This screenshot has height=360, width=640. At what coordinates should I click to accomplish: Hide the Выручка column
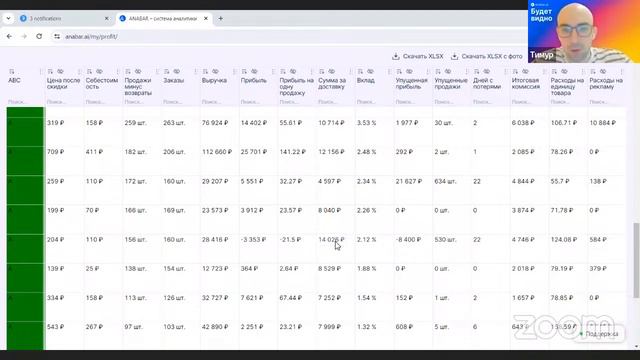(216, 72)
